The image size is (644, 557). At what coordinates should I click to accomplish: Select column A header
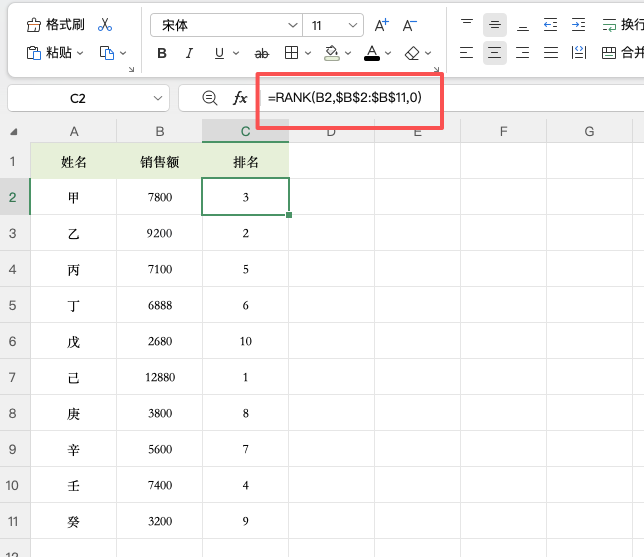(x=74, y=131)
